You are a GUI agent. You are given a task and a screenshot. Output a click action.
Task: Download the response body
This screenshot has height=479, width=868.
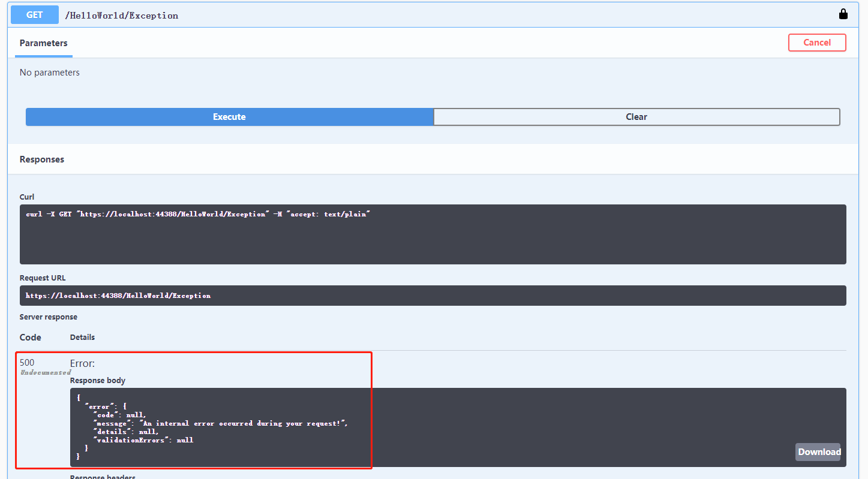pyautogui.click(x=819, y=452)
